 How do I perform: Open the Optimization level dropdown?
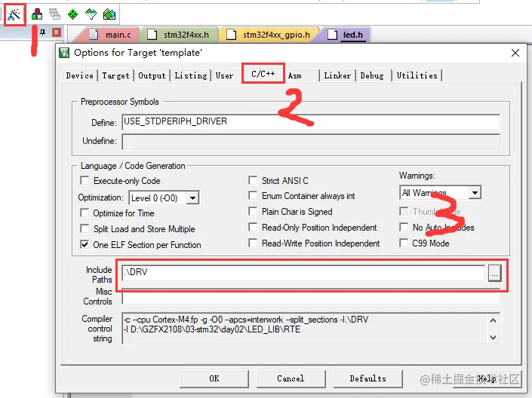tap(192, 198)
